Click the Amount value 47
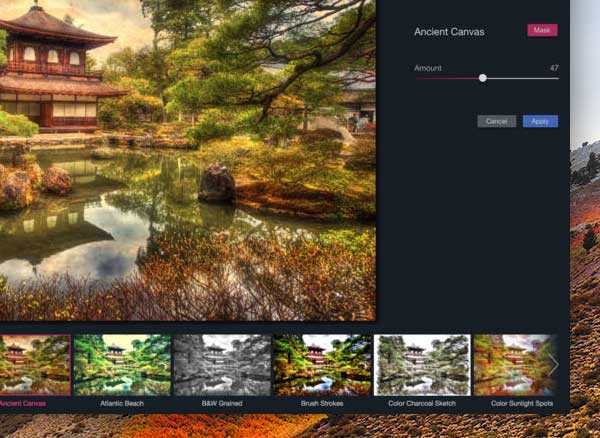This screenshot has width=600, height=438. (x=554, y=68)
